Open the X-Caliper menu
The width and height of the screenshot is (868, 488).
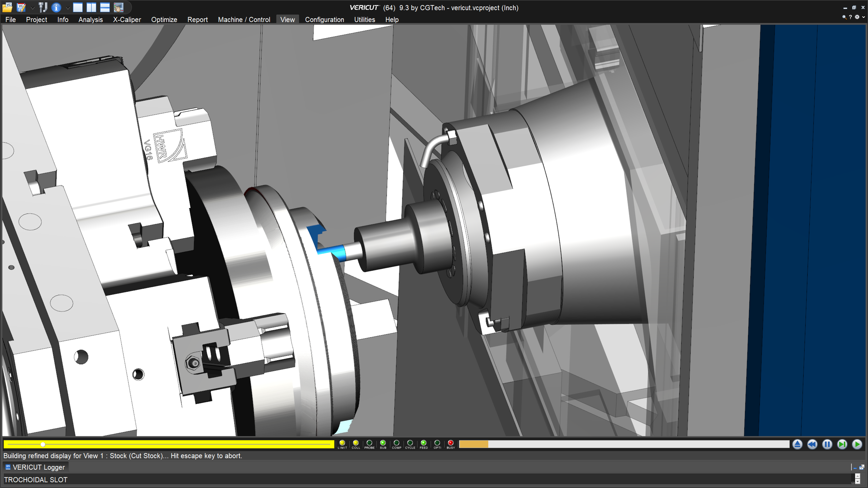[x=127, y=20]
